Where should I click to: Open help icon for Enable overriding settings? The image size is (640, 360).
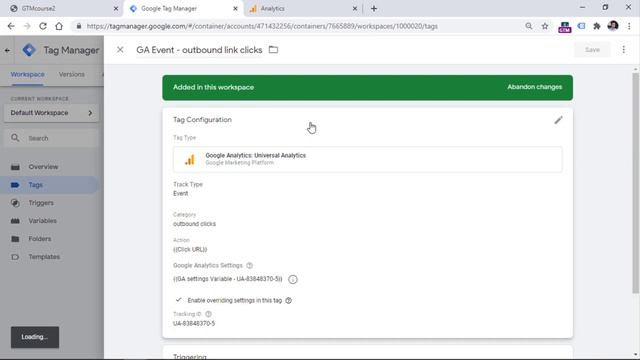pyautogui.click(x=289, y=300)
